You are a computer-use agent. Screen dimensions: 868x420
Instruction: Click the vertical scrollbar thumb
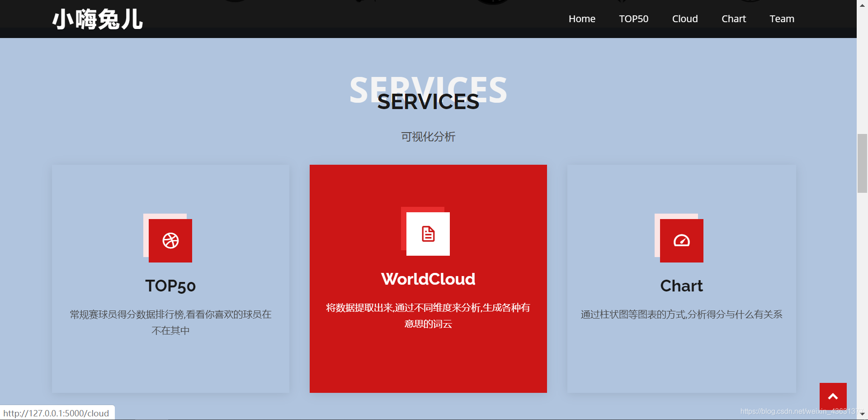(x=862, y=163)
